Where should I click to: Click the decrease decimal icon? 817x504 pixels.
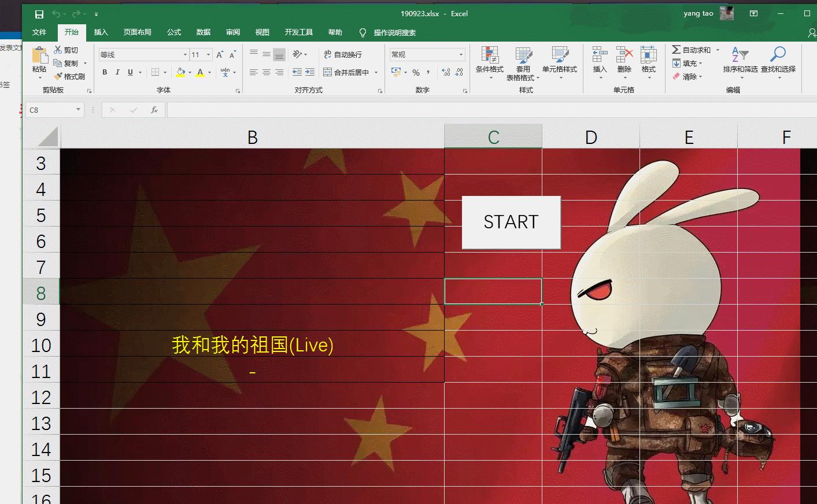click(459, 72)
